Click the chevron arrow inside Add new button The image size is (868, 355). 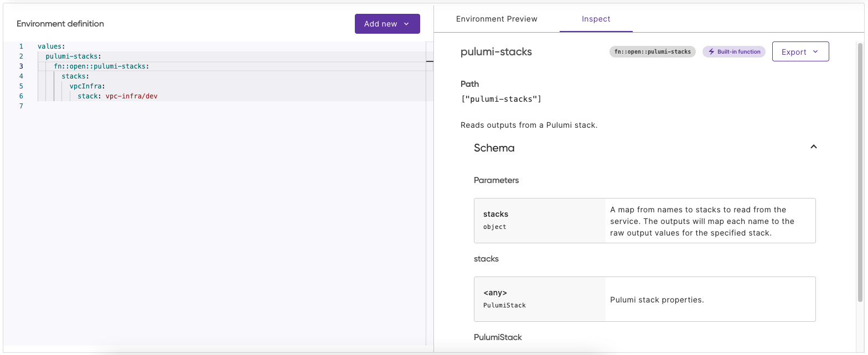[x=406, y=24]
